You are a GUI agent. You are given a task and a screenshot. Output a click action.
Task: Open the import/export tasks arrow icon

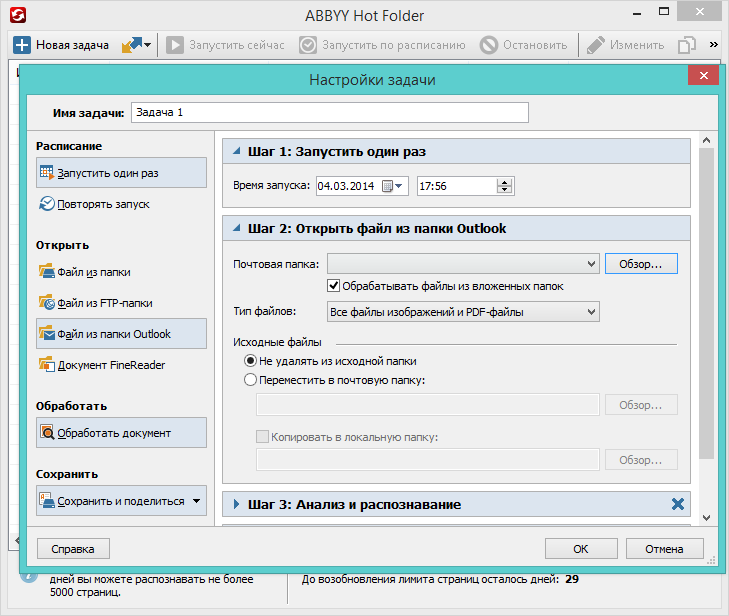click(136, 45)
